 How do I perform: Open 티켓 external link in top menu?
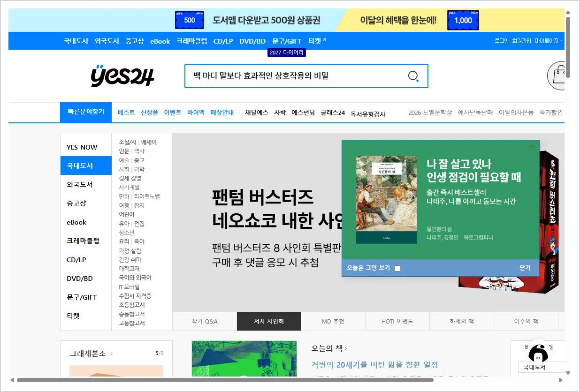[x=317, y=41]
